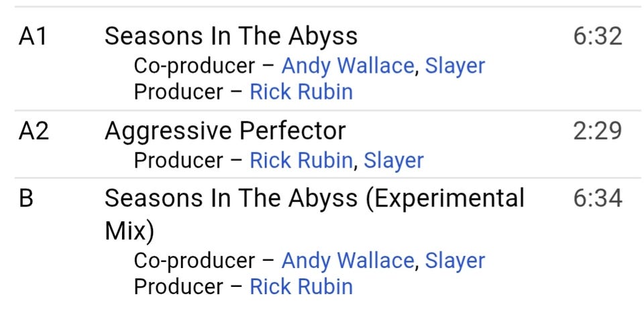Open Slayer link under Experimental Mix track

[455, 261]
